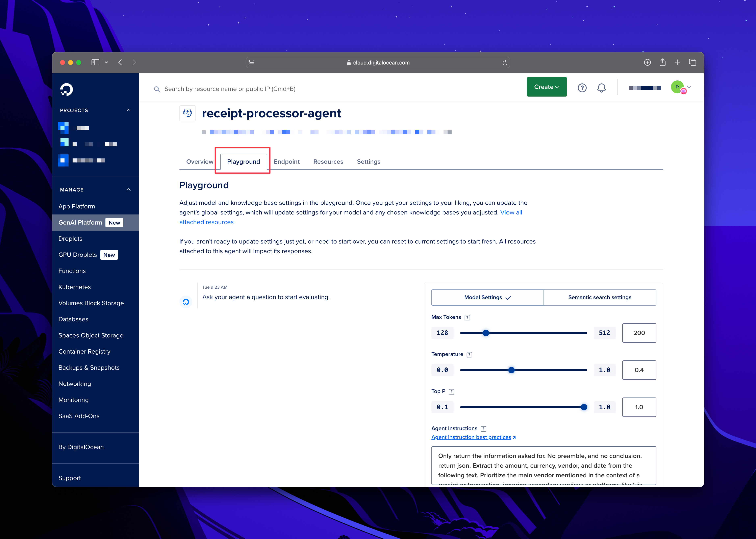
Task: Open Agent instruction best practices link
Action: [x=474, y=437]
